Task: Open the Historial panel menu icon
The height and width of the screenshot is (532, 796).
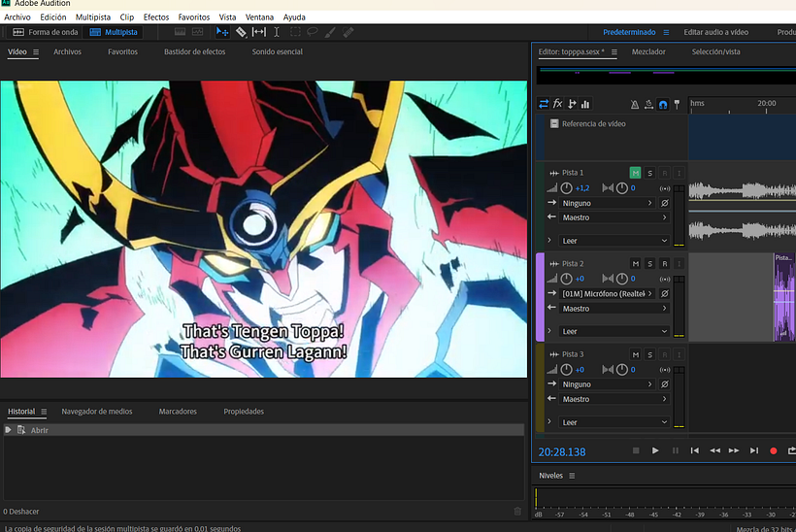Action: 44,412
